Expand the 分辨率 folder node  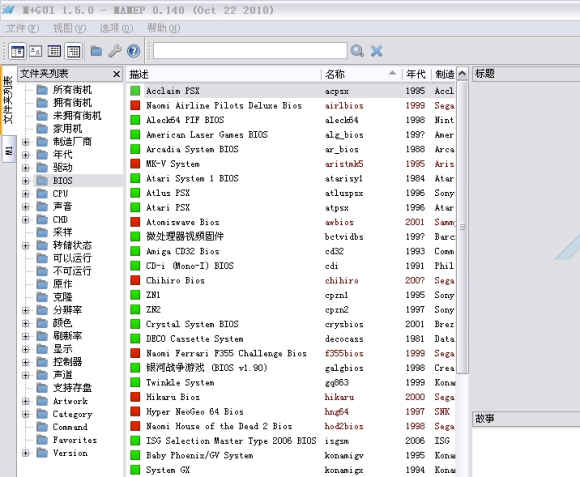pos(26,310)
